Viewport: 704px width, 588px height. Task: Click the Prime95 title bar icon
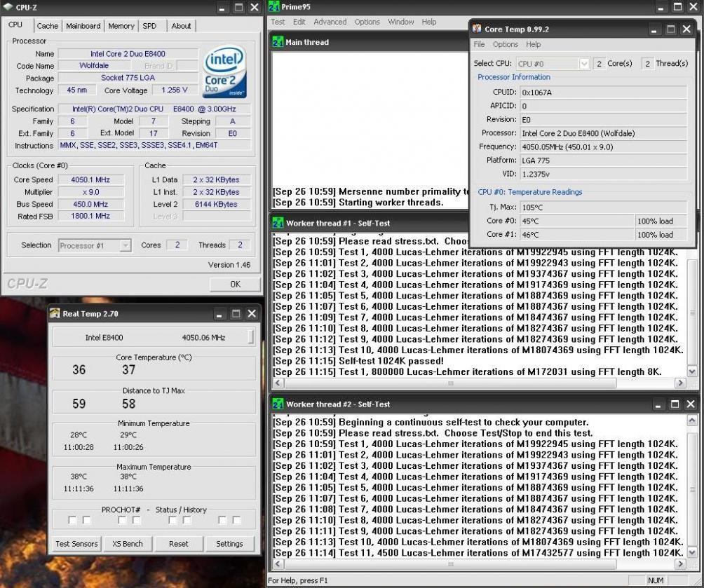click(x=274, y=7)
